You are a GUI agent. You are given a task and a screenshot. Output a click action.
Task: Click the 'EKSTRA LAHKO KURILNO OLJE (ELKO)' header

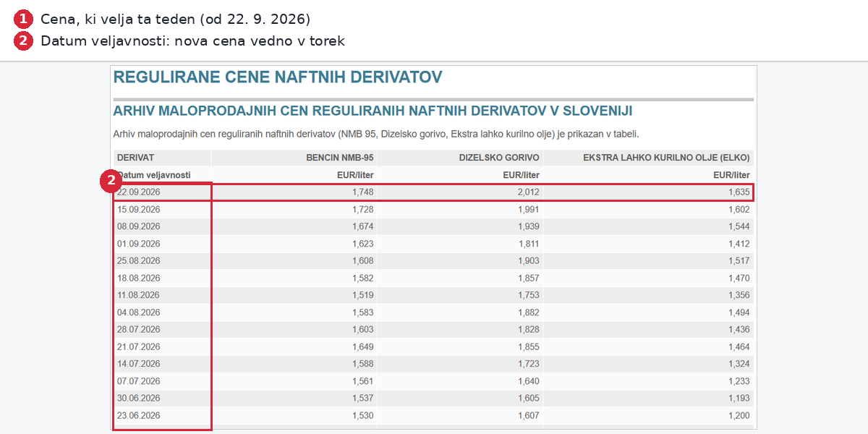(x=666, y=157)
